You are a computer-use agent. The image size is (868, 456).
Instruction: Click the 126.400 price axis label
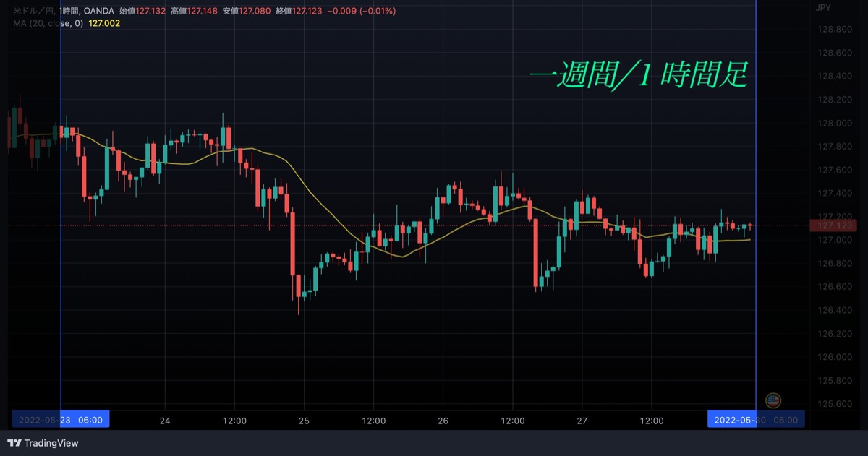click(x=833, y=310)
